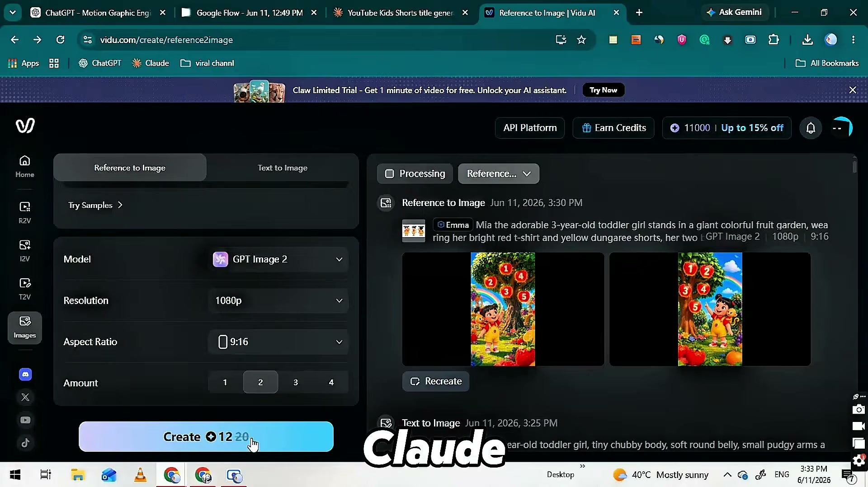The image size is (868, 487).
Task: Open the Chrome tab search dropdown
Action: 13,13
